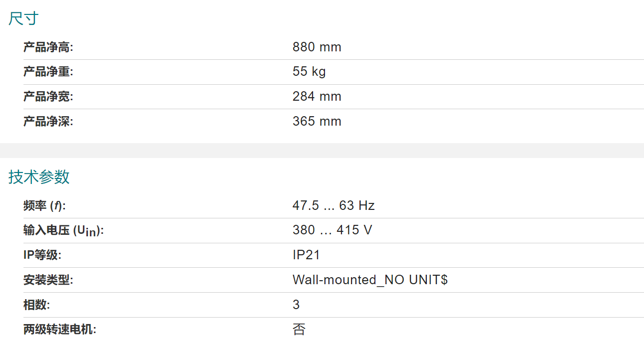Select the 产品净重 label

pyautogui.click(x=48, y=72)
